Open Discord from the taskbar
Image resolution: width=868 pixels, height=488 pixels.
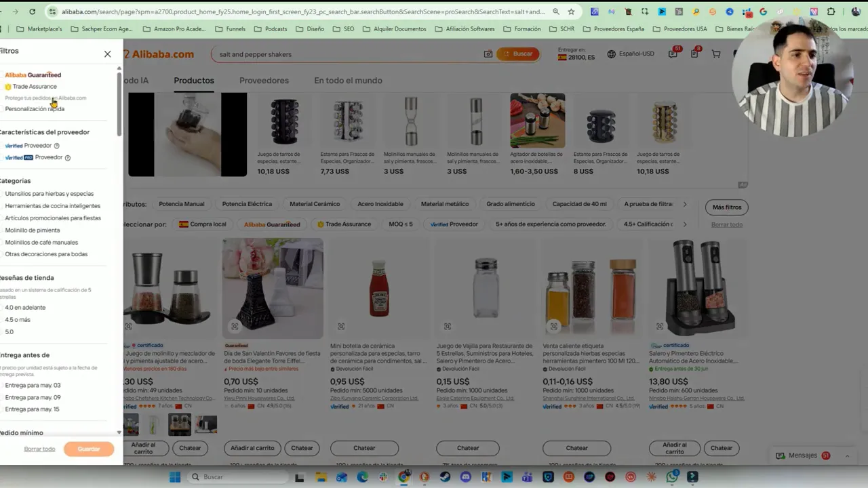pos(466,477)
